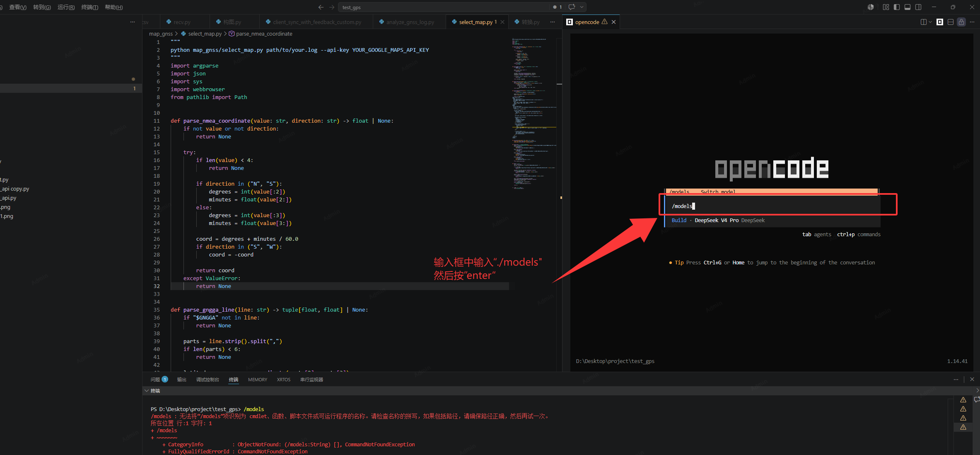Click DeepSeek V4 Pro model name

coord(717,220)
